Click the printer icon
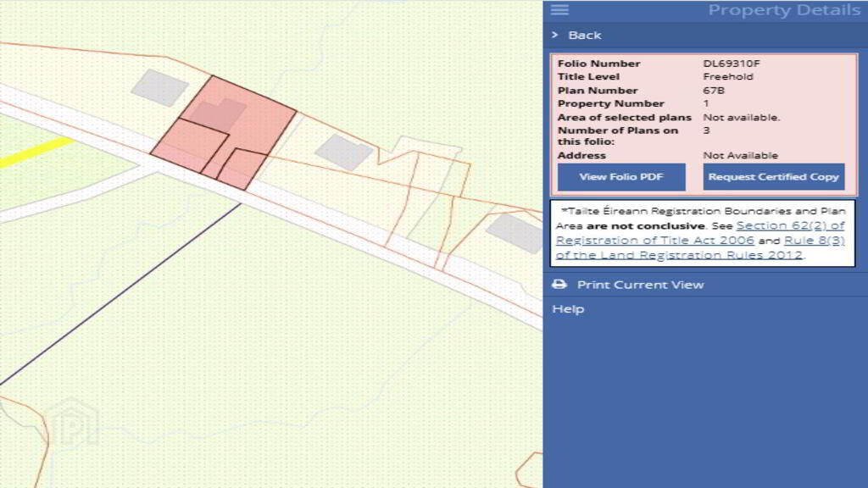868x488 pixels. [559, 285]
